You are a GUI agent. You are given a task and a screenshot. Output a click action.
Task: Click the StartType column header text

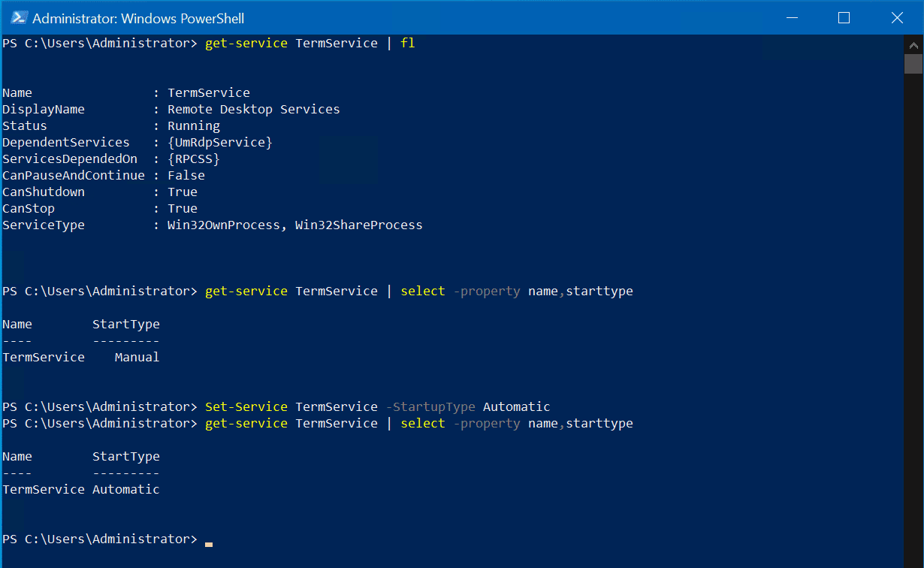[x=125, y=324]
